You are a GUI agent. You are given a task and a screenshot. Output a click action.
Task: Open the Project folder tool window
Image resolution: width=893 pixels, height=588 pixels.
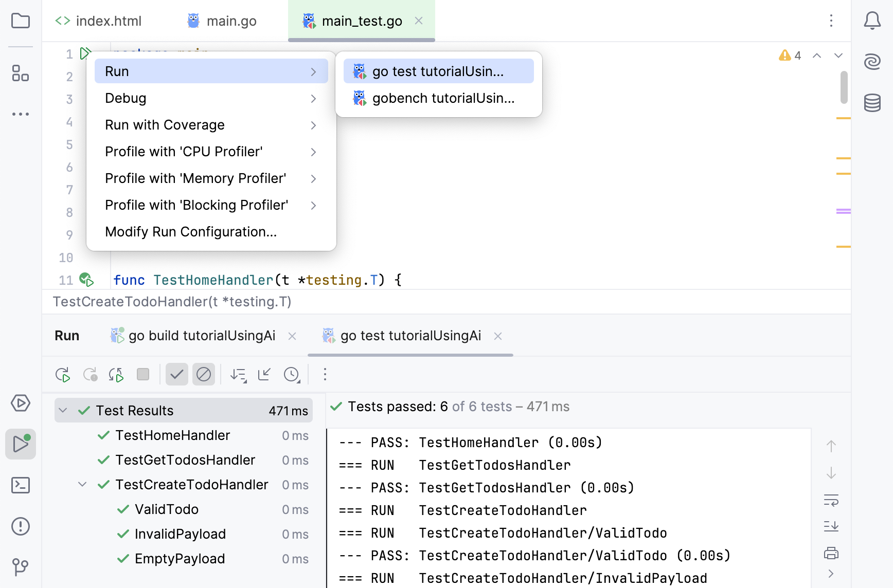(x=21, y=21)
